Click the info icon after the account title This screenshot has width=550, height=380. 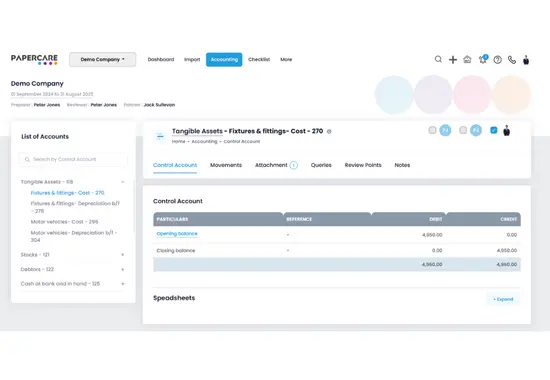329,132
